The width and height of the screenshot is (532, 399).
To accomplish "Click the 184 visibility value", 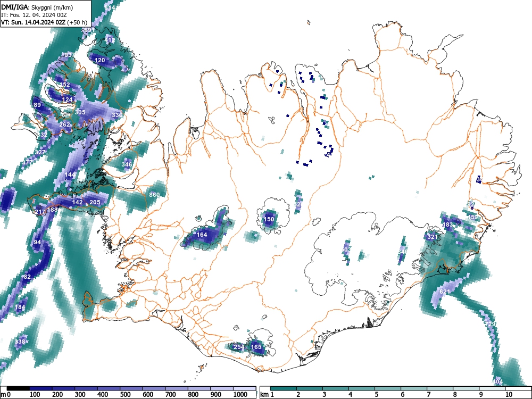I will point(20,307).
